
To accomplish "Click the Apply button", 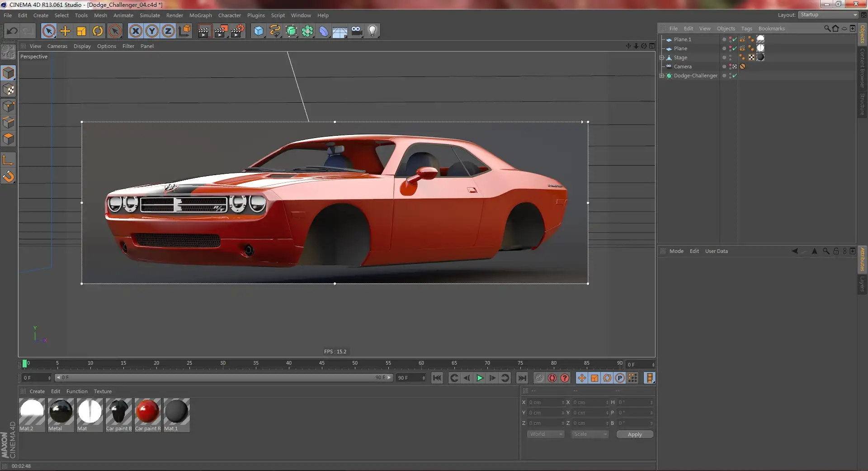I will pyautogui.click(x=635, y=434).
